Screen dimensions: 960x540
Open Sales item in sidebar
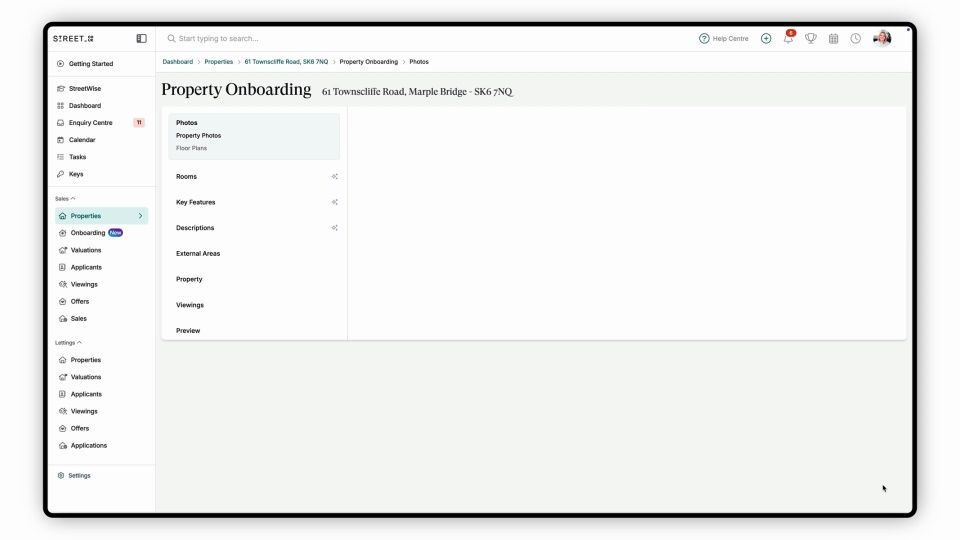[78, 319]
